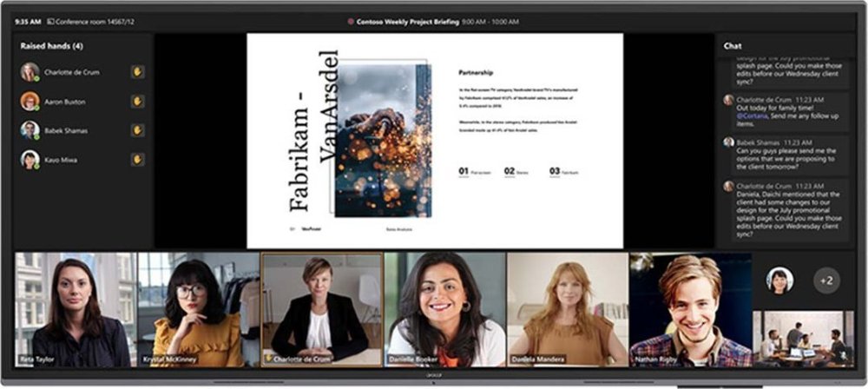This screenshot has height=389, width=868.
Task: Click the conference room camera preview thumbnail
Action: click(803, 338)
